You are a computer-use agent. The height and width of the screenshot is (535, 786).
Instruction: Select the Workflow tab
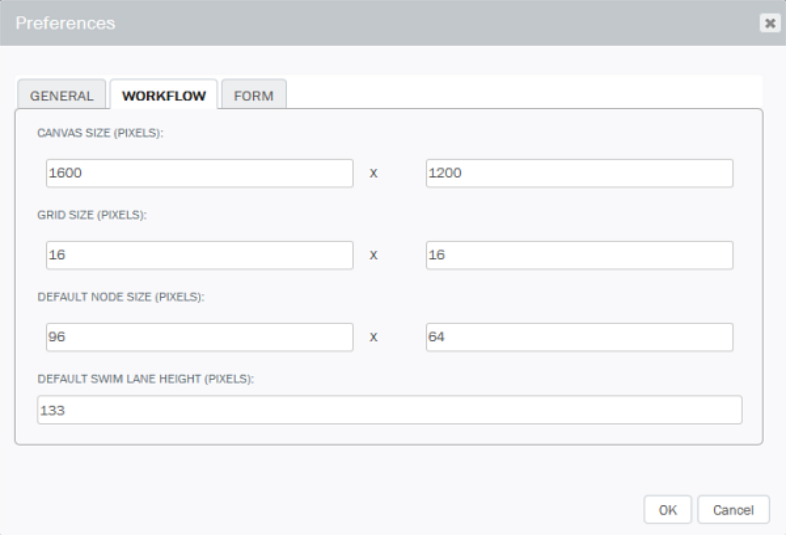point(163,94)
